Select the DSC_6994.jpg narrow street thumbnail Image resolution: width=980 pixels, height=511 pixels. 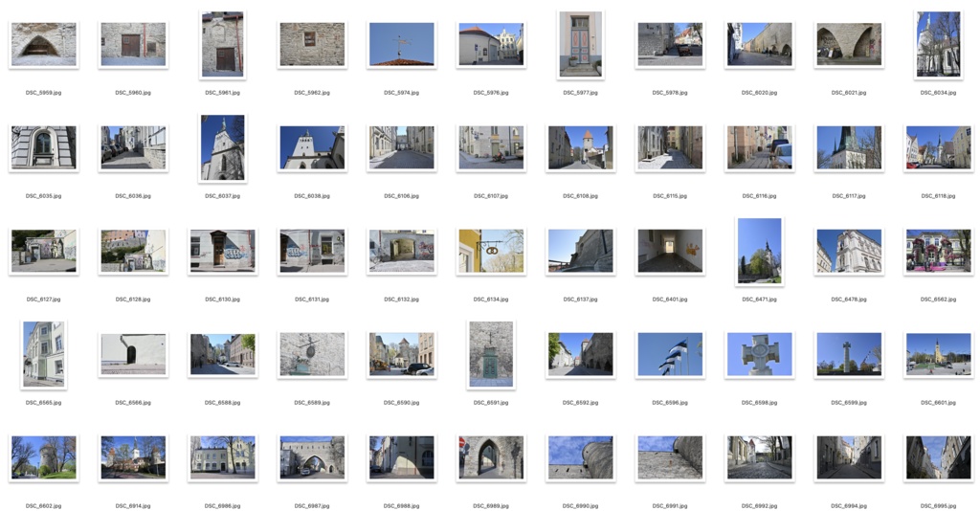(849, 458)
